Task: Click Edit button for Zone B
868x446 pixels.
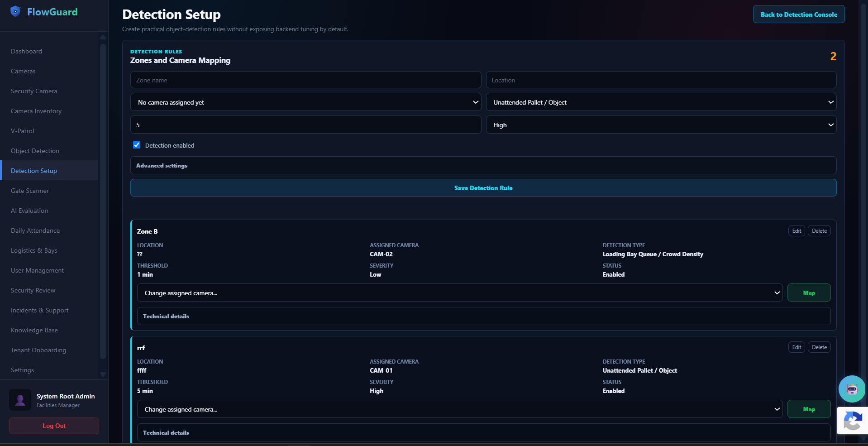Action: click(x=796, y=231)
